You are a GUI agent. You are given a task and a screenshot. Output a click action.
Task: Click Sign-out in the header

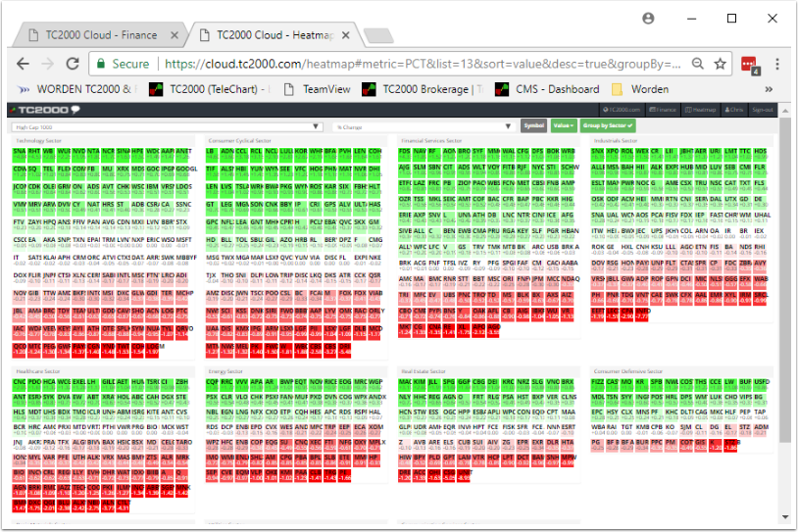[763, 110]
